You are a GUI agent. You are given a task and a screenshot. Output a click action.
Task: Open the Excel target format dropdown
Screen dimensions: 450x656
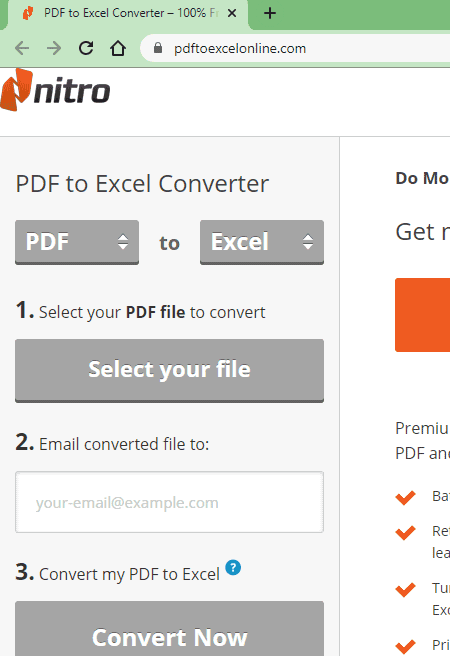click(262, 242)
